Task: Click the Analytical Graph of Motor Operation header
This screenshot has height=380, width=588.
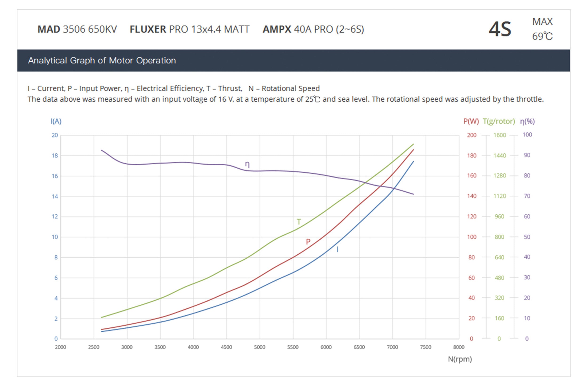Action: click(102, 60)
